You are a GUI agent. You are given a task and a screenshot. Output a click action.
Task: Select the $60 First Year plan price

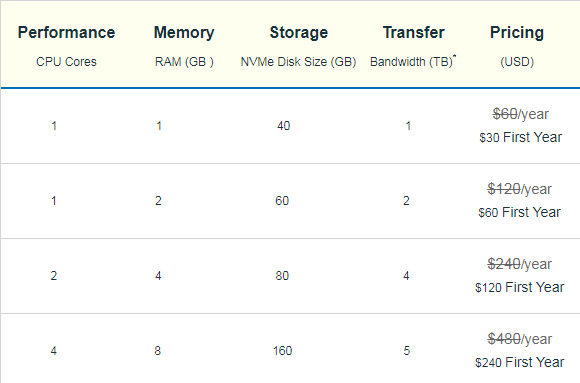click(519, 212)
